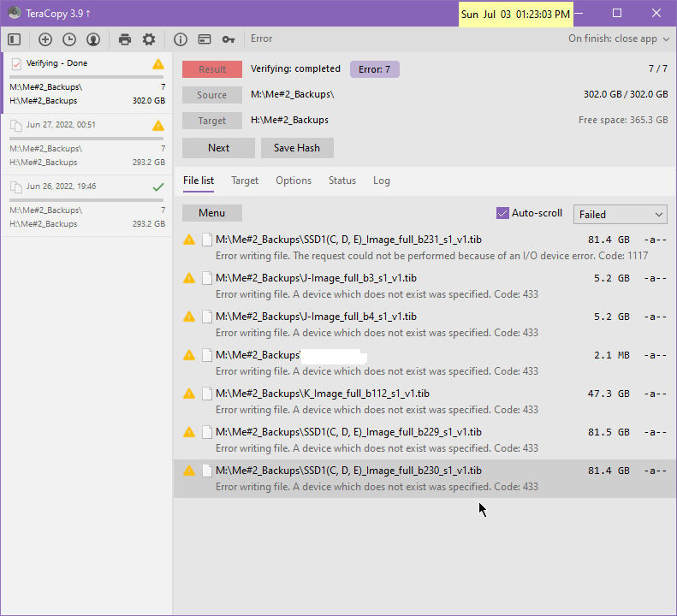Switch to the Options tab
This screenshot has width=677, height=616.
[294, 181]
